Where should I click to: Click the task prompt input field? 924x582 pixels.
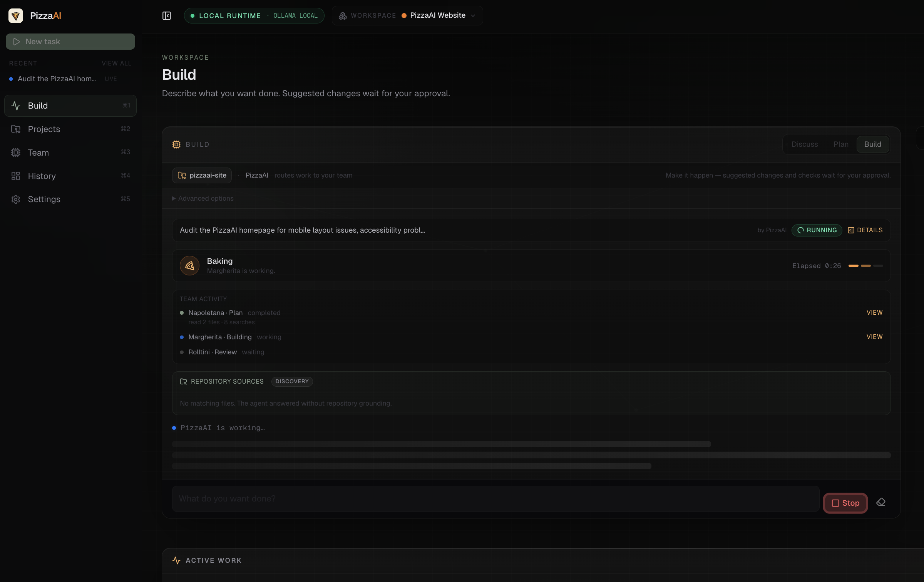coord(495,499)
